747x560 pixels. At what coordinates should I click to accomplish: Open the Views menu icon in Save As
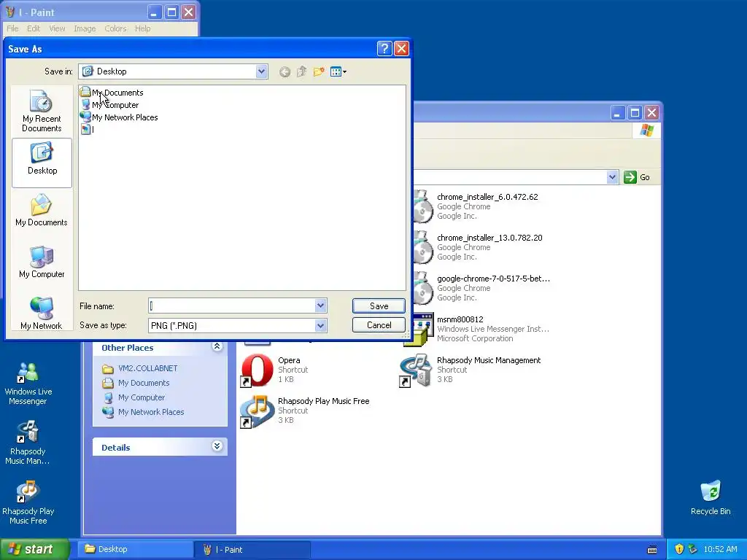(338, 72)
